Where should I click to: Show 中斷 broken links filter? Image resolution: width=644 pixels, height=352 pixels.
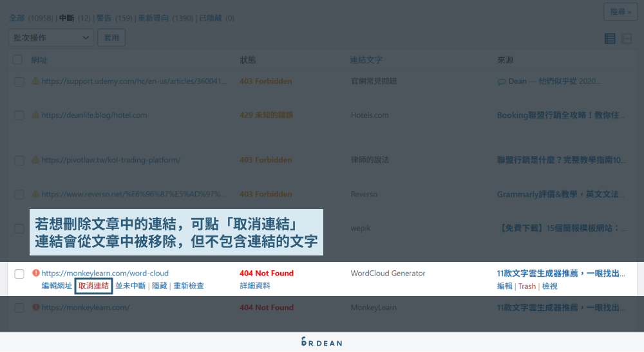coord(66,18)
